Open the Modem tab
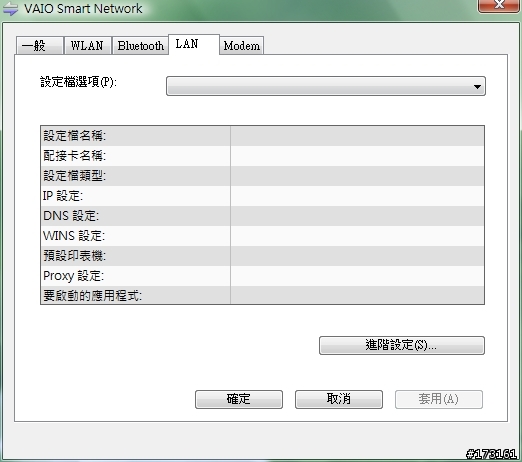The image size is (522, 462). tap(242, 46)
